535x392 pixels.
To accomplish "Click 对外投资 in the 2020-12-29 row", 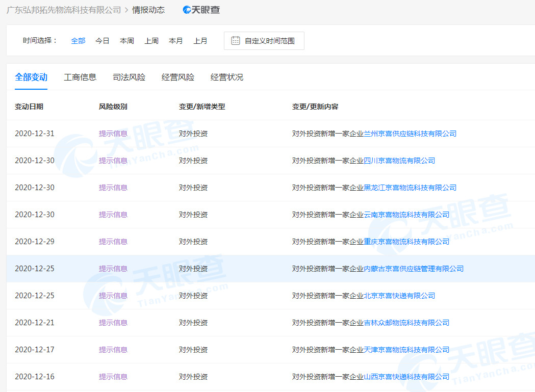I will (x=193, y=242).
